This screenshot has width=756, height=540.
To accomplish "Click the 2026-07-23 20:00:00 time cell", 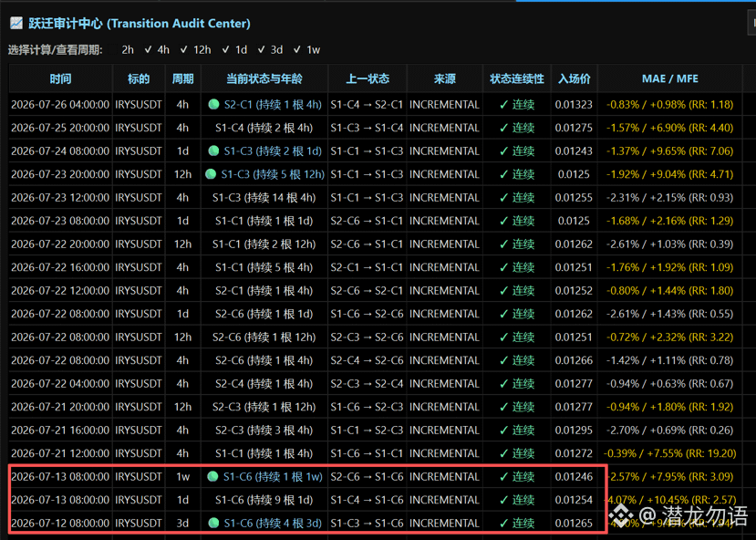I will pyautogui.click(x=60, y=174).
